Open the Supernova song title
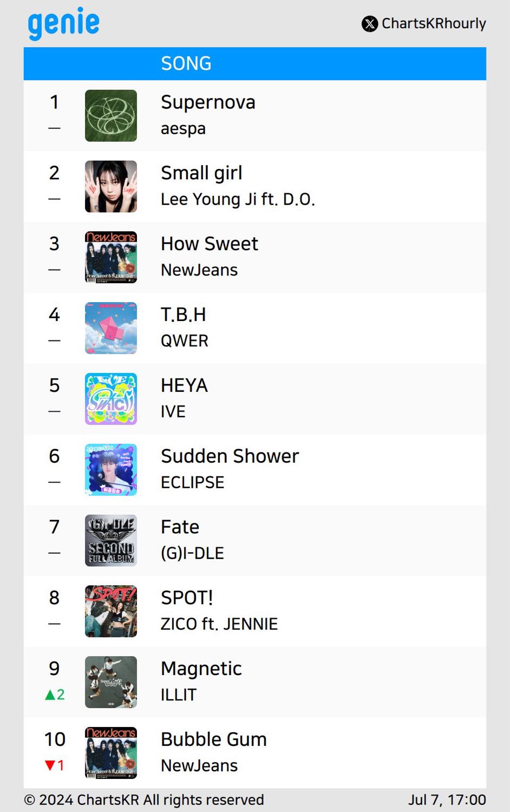Screen dimensions: 510x812 (208, 102)
